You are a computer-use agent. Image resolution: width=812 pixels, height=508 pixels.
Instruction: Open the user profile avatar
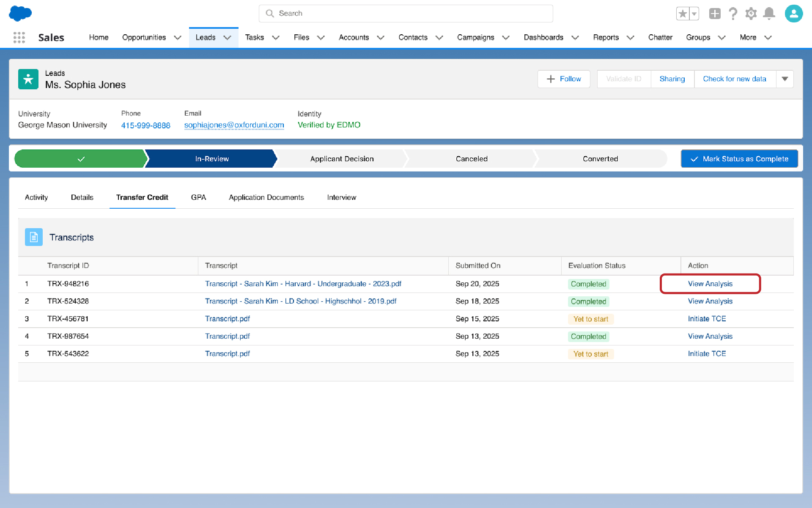tap(793, 14)
